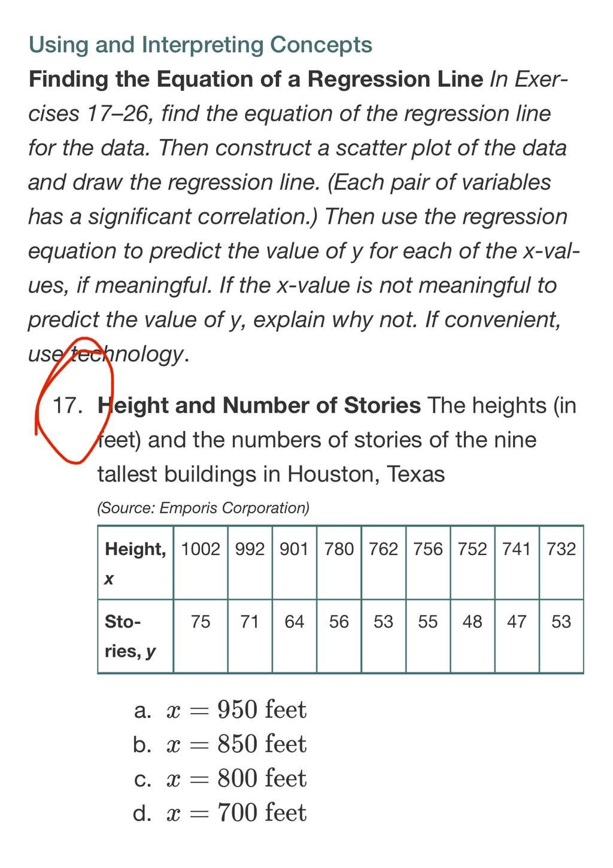Select the stories cell with value 64
The image size is (613, 868).
[x=294, y=636]
